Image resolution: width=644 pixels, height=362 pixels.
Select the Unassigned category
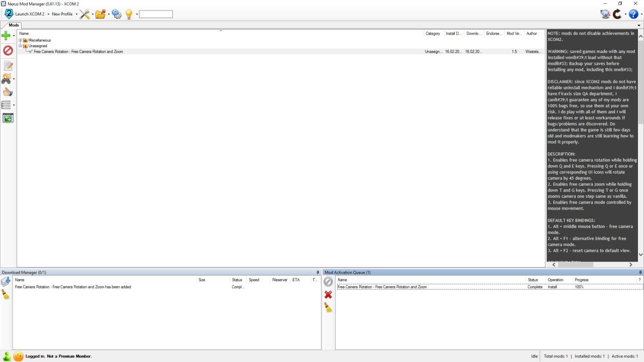click(38, 46)
